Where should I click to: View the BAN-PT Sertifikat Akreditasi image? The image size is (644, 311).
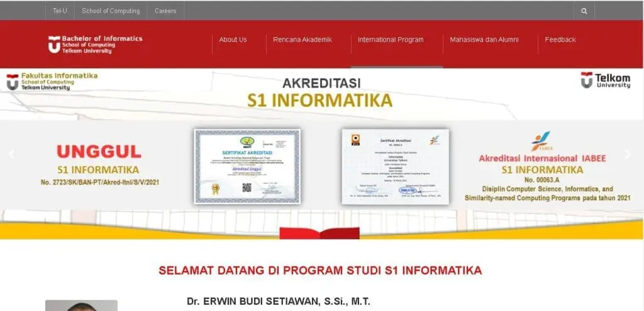tap(247, 166)
